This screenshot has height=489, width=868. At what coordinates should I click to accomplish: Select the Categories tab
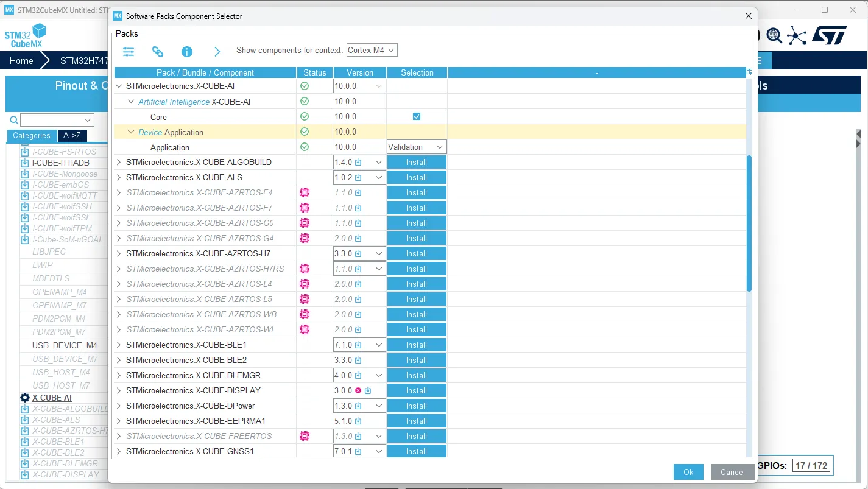tap(32, 136)
